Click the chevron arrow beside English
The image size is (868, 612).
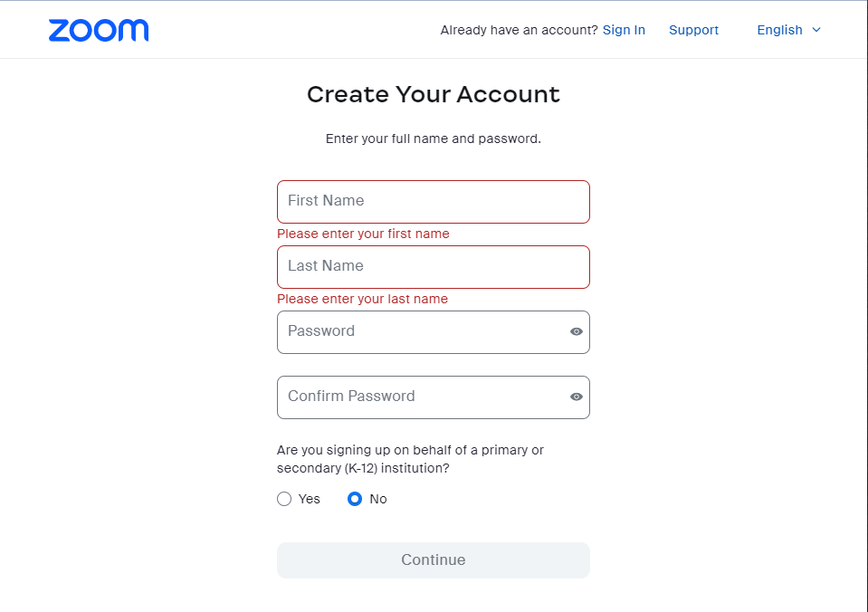pyautogui.click(x=816, y=30)
